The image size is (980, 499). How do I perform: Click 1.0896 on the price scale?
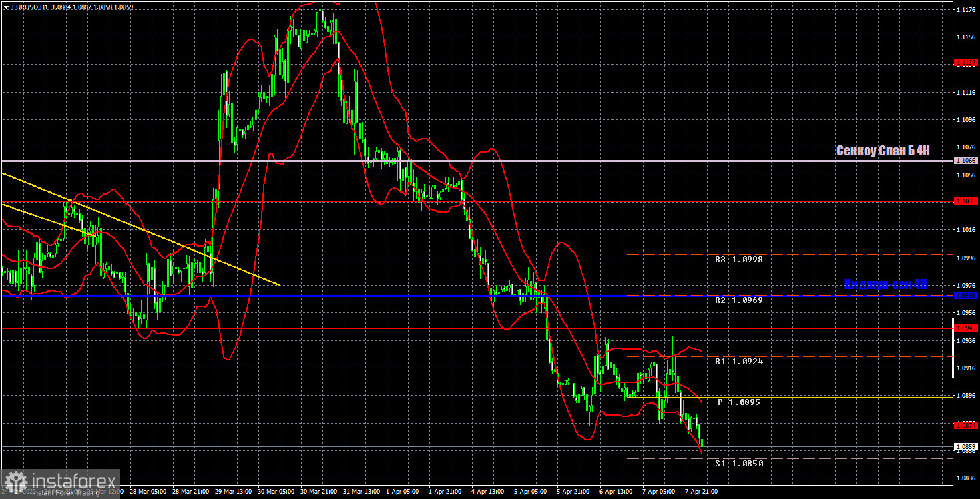coord(967,396)
